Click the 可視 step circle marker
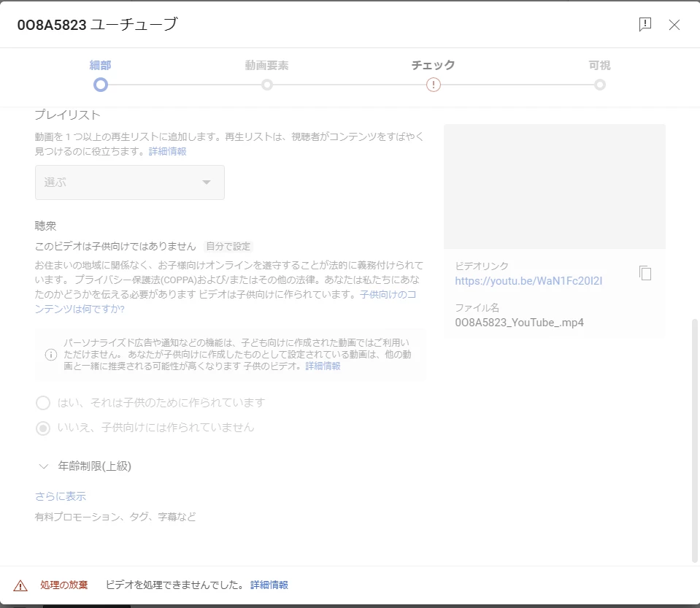Image resolution: width=700 pixels, height=608 pixels. [600, 85]
